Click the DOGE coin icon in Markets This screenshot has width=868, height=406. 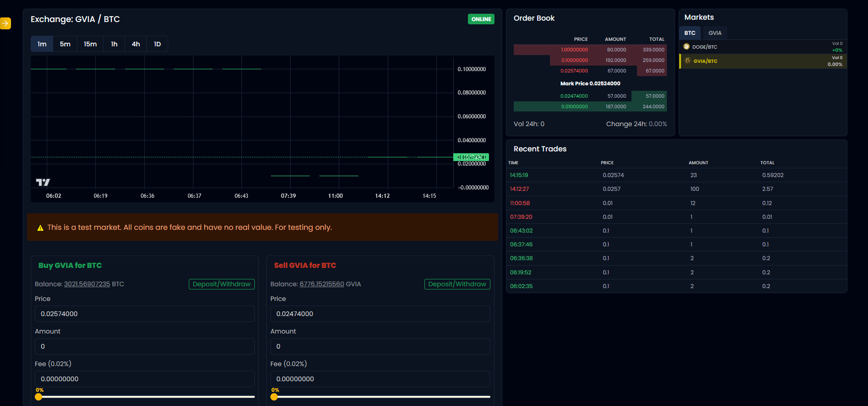pyautogui.click(x=687, y=47)
